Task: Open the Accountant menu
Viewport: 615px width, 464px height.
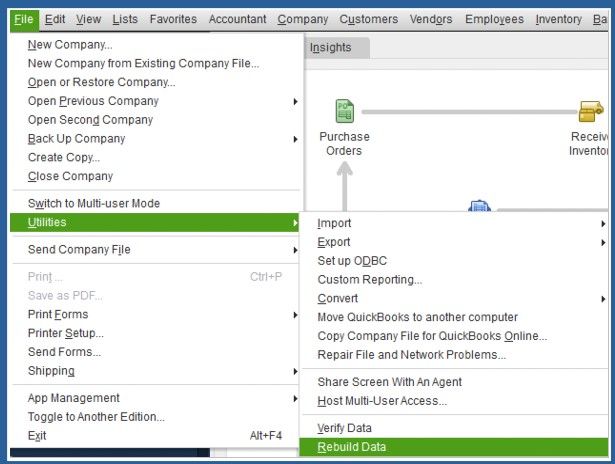Action: [x=237, y=19]
